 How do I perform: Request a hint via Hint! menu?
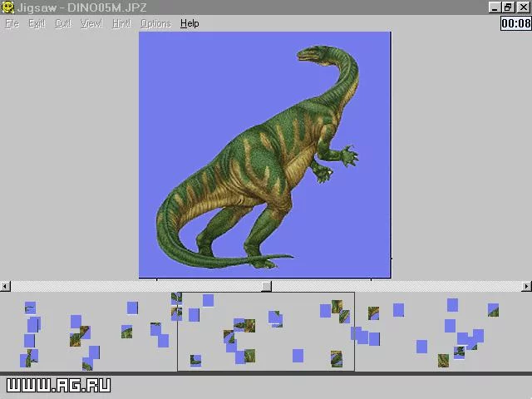(121, 23)
